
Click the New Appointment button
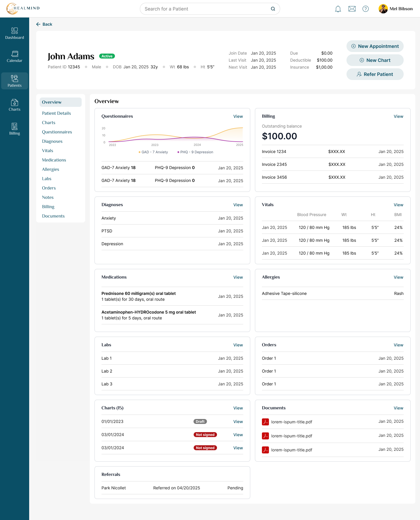point(375,46)
